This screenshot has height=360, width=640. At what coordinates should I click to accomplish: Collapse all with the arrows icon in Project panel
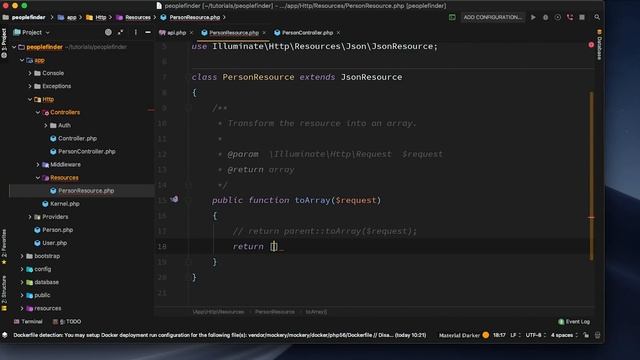coord(120,32)
